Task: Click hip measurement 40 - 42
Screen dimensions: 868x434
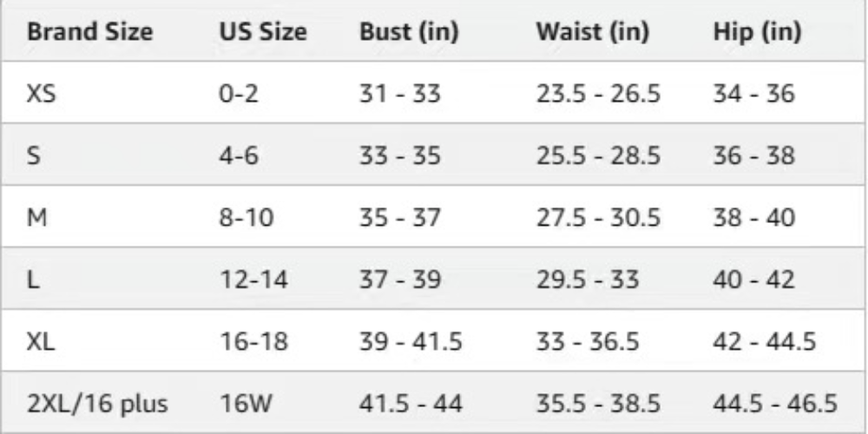Action: 753,279
